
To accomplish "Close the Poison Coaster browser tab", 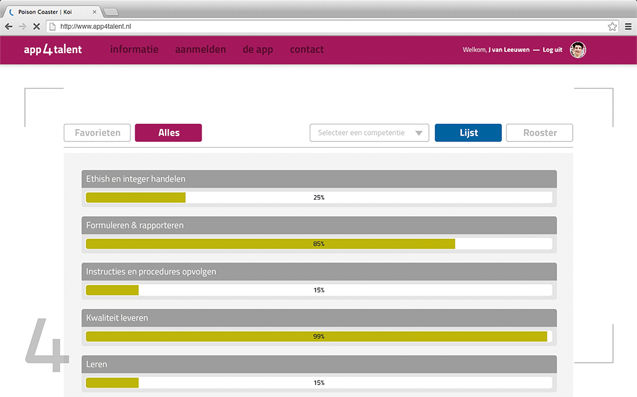I will [x=94, y=12].
